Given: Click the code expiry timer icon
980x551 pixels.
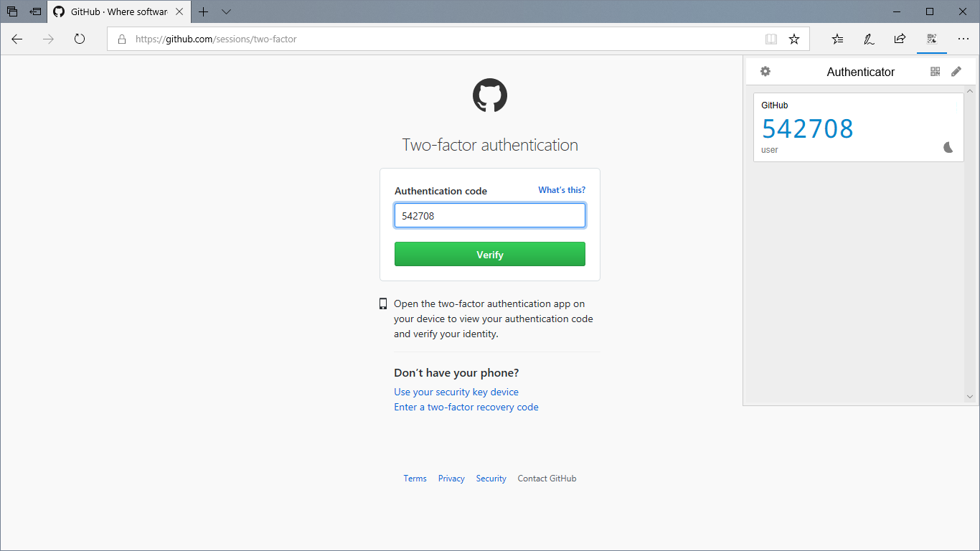Looking at the screenshot, I should pos(948,147).
